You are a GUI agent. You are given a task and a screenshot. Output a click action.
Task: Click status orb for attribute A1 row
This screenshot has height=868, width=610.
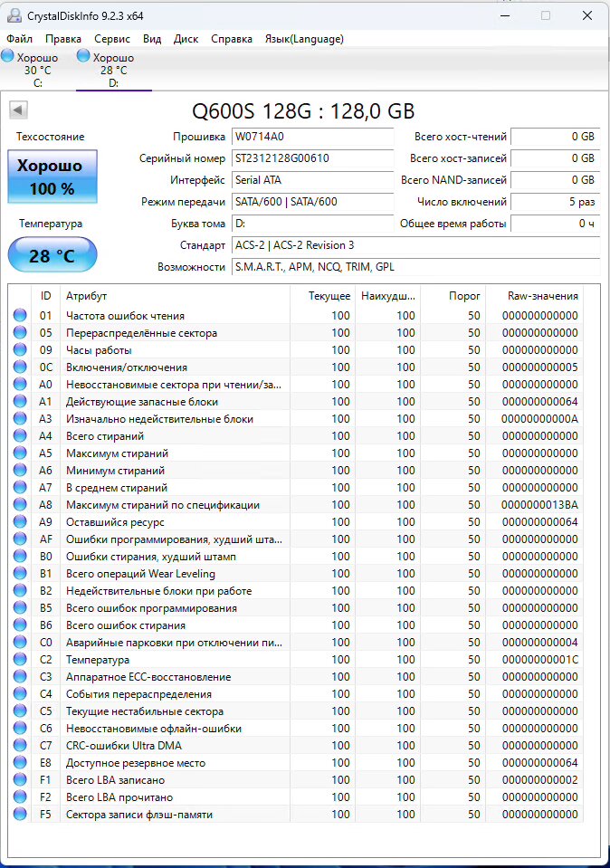(x=20, y=401)
